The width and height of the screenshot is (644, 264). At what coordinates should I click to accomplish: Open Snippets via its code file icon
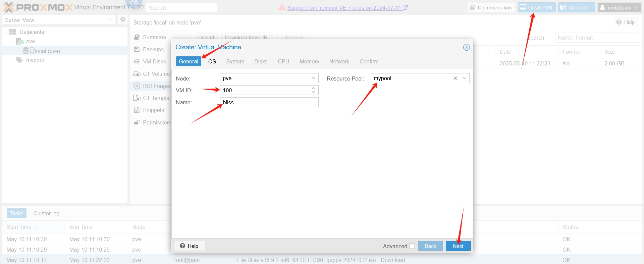point(137,110)
